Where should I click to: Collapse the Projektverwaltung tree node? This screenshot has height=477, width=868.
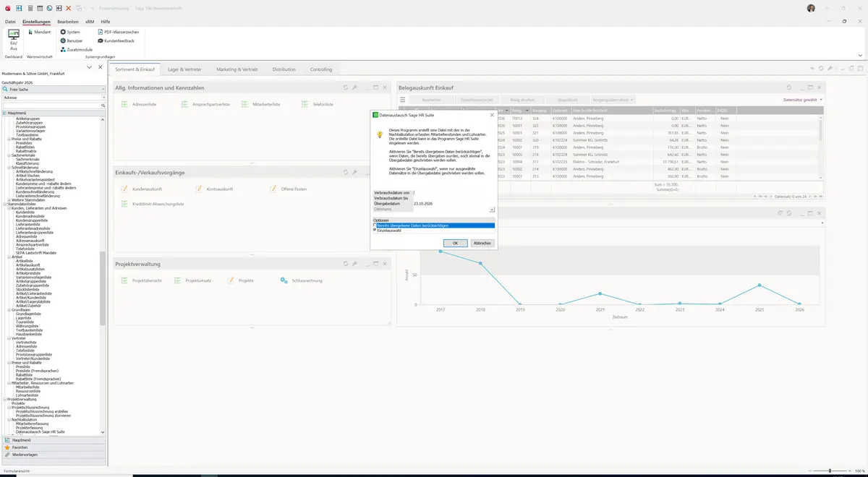(5, 399)
